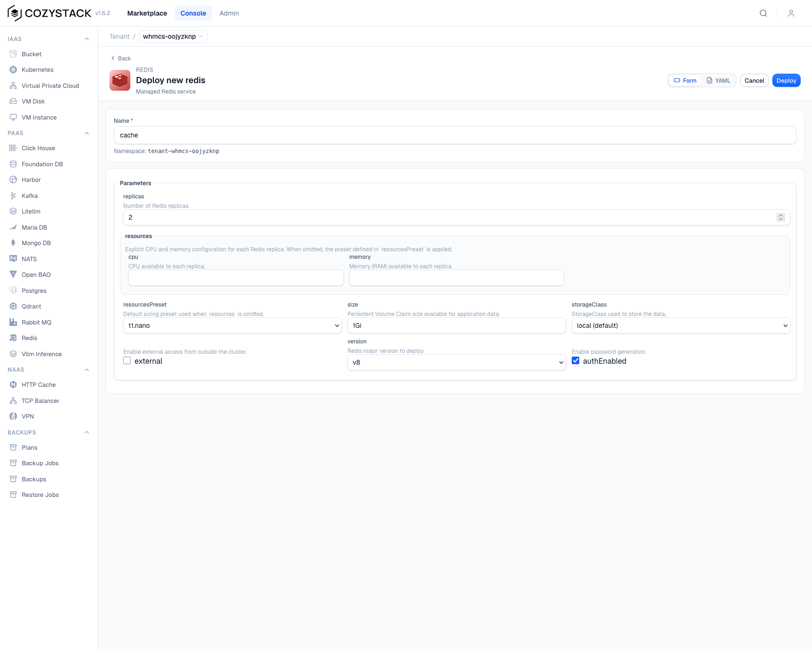Switch to the Admin tab

coord(229,13)
